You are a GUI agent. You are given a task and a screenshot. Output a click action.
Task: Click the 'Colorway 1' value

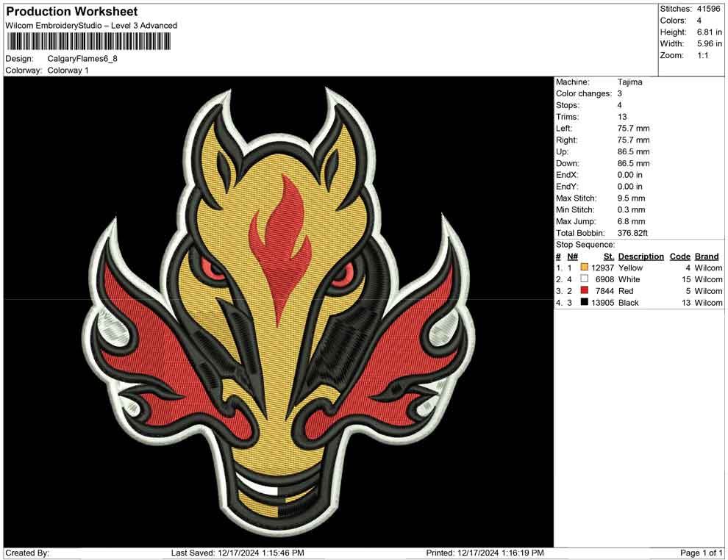[68, 71]
